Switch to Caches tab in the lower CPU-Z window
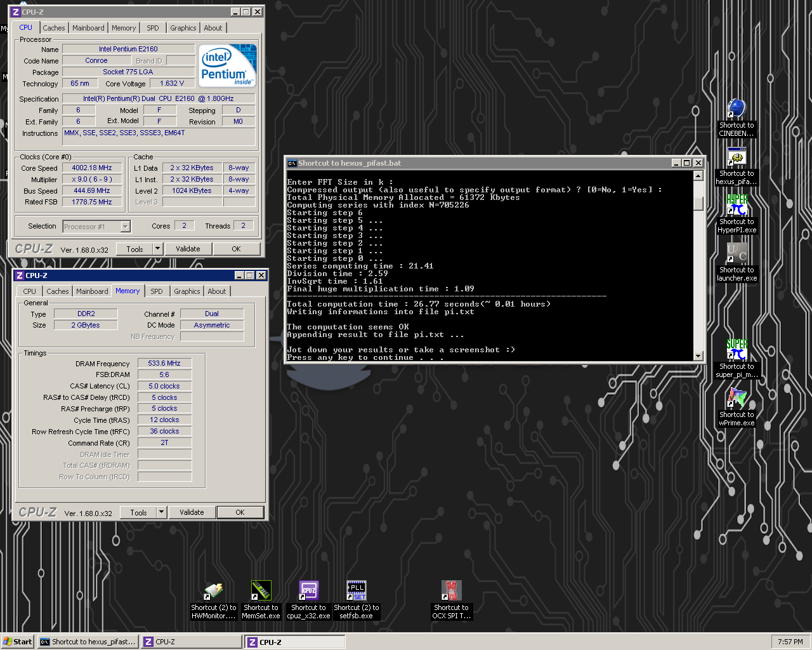Image resolution: width=812 pixels, height=650 pixels. tap(58, 291)
